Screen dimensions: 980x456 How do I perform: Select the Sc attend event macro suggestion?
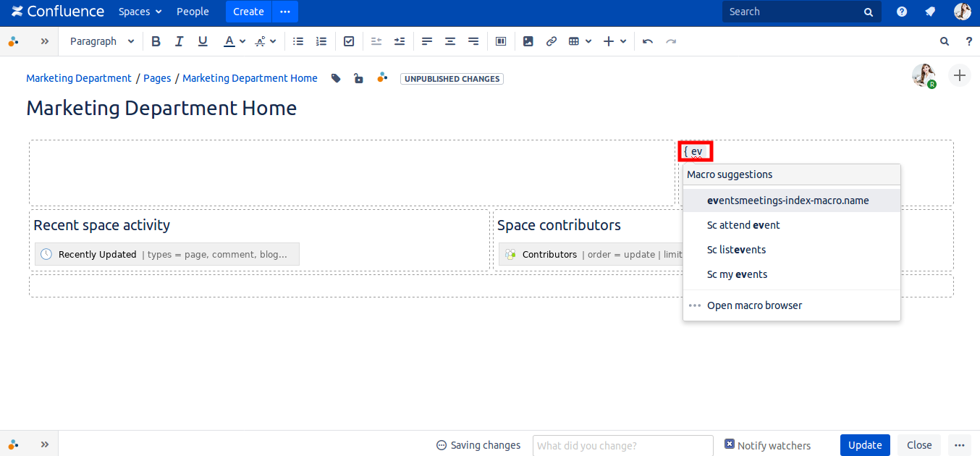[x=743, y=225]
